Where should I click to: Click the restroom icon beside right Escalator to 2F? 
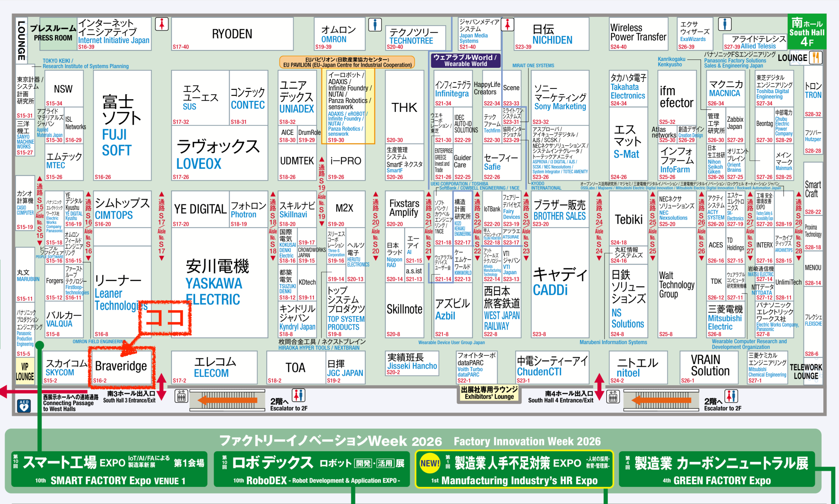pyautogui.click(x=731, y=396)
